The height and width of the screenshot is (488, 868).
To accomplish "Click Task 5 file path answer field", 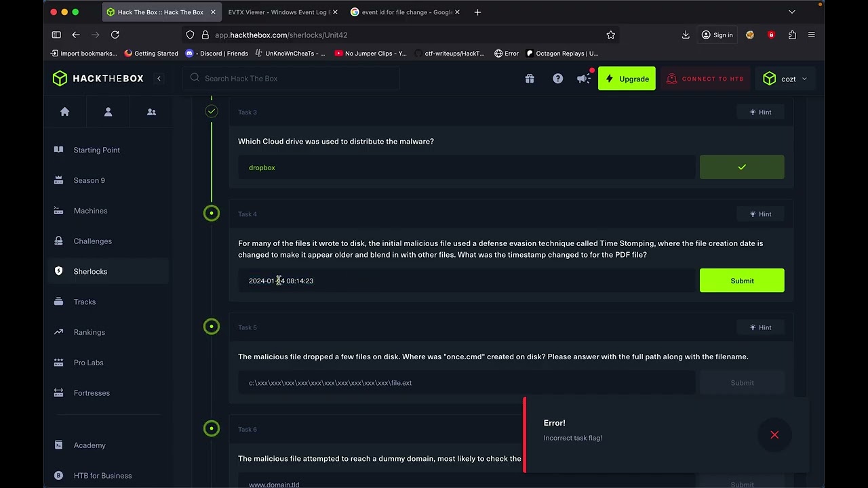I will click(x=467, y=383).
